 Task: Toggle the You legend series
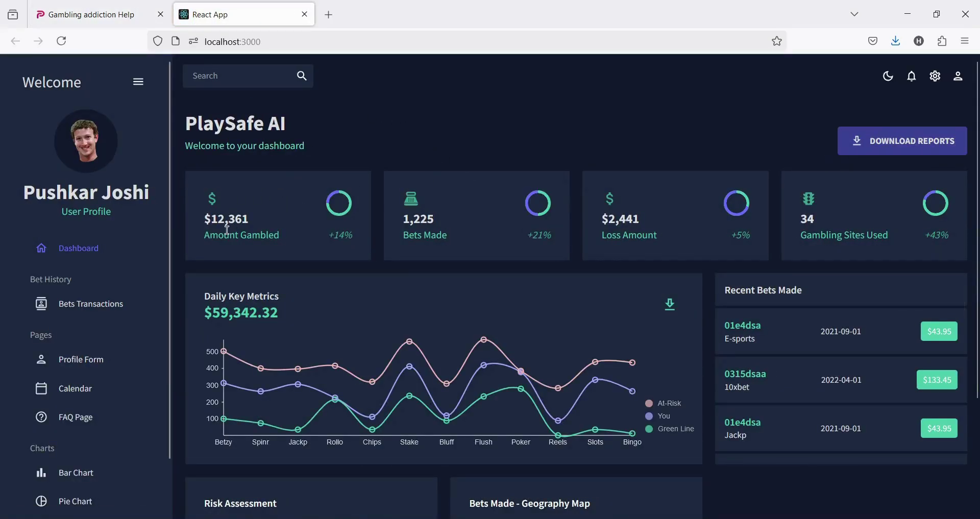click(x=658, y=416)
